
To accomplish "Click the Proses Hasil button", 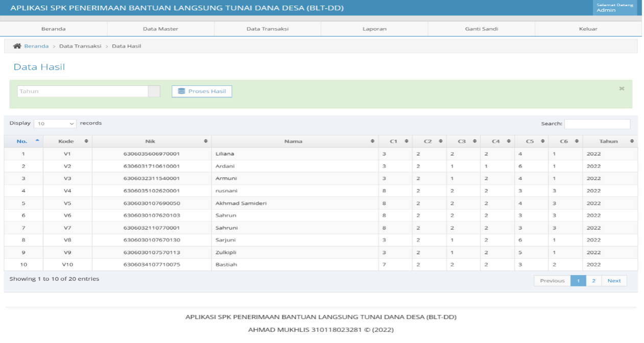I will (202, 91).
